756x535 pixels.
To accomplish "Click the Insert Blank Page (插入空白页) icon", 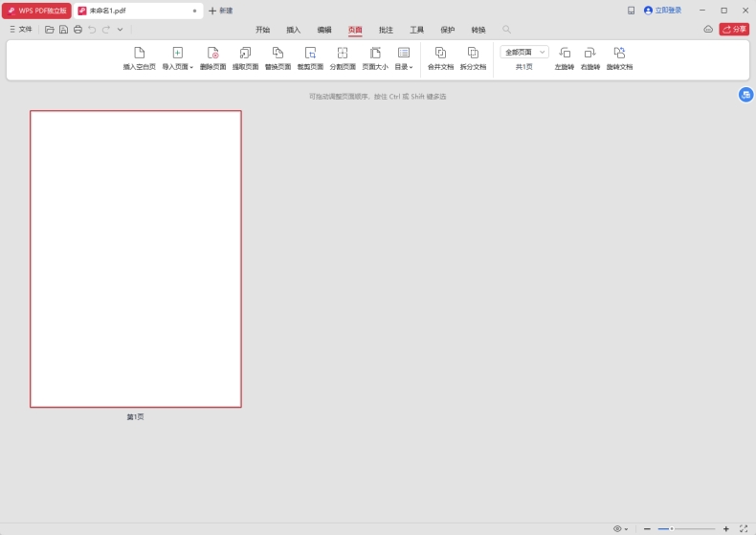I will pos(139,54).
